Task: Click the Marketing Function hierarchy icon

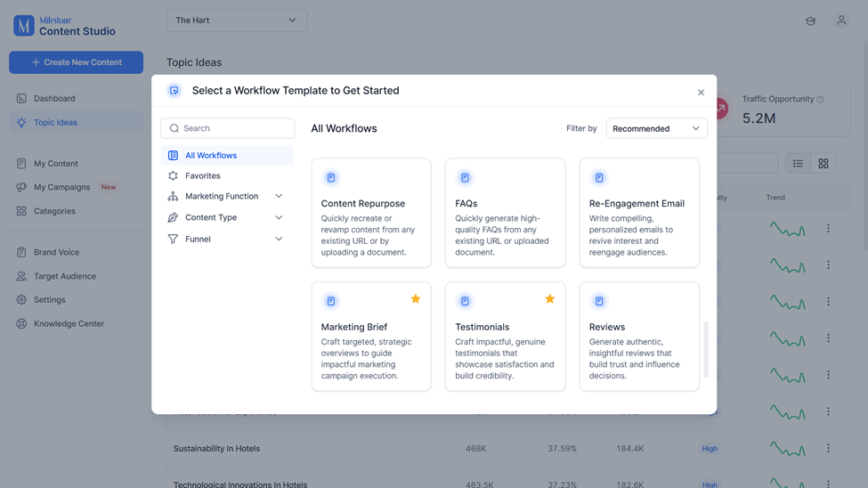Action: (x=173, y=196)
